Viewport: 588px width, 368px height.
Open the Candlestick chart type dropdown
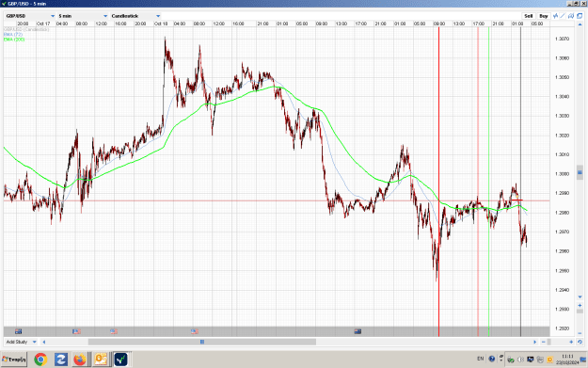pyautogui.click(x=135, y=16)
